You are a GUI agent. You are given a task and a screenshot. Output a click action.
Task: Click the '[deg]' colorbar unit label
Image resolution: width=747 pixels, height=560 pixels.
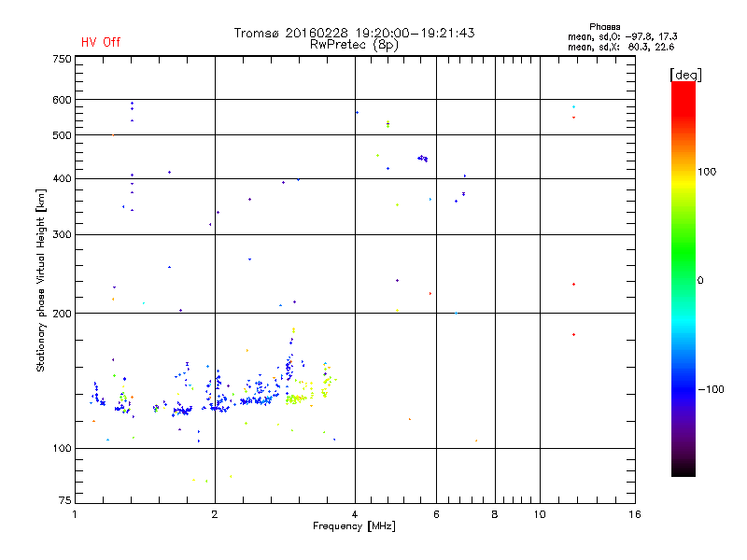(685, 75)
